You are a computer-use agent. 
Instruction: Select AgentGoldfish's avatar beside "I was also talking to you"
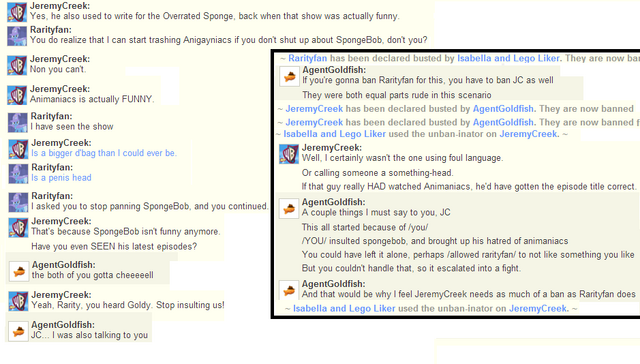19,331
